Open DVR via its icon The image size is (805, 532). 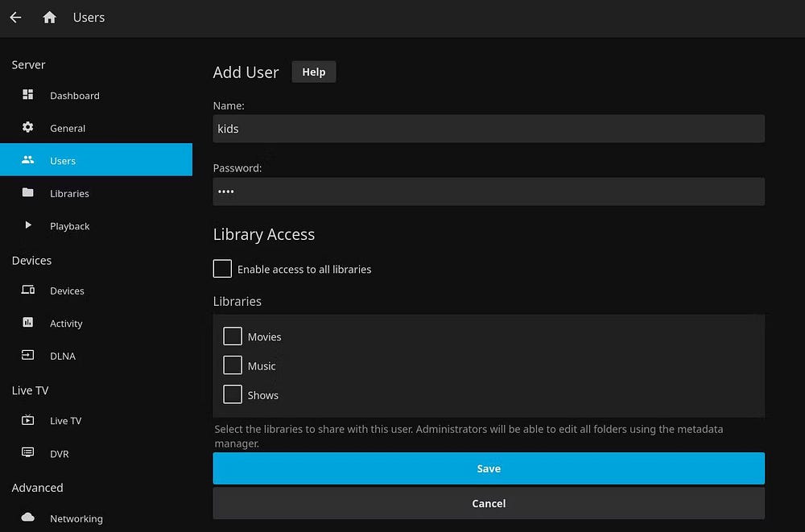28,453
